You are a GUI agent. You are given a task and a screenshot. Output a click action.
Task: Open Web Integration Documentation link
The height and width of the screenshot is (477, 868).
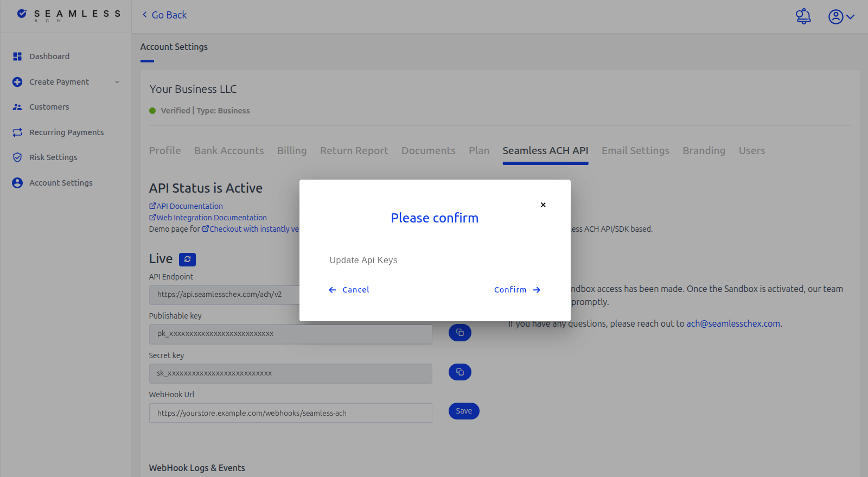[208, 218]
